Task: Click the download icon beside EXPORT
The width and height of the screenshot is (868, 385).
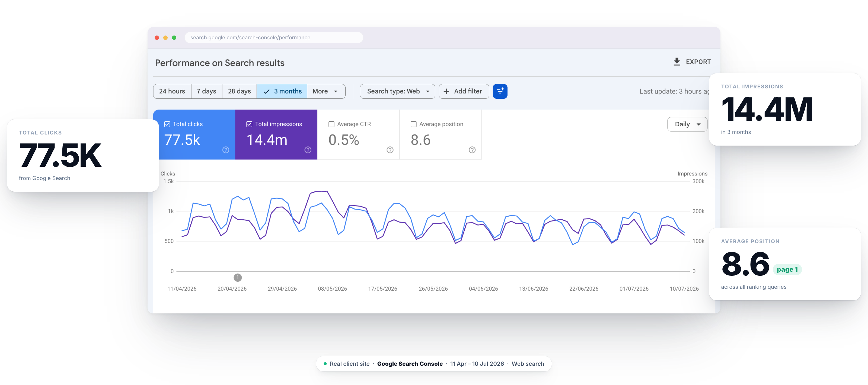Action: (676, 62)
